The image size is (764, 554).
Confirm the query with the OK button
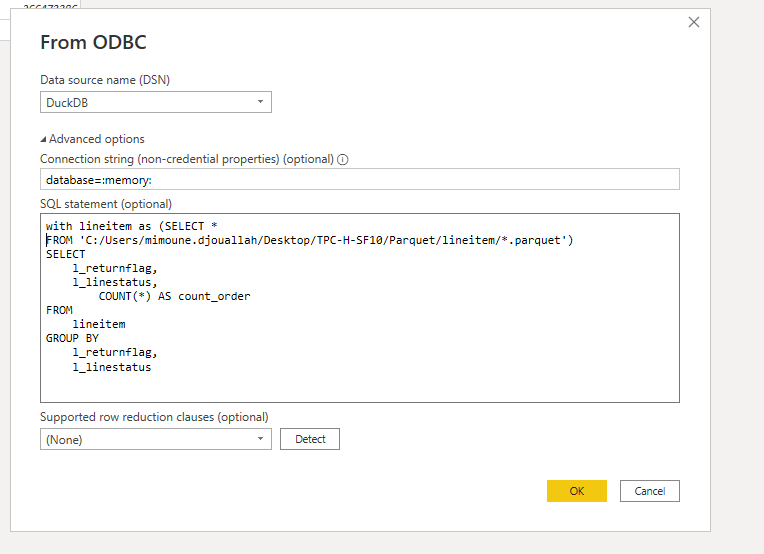tap(577, 491)
